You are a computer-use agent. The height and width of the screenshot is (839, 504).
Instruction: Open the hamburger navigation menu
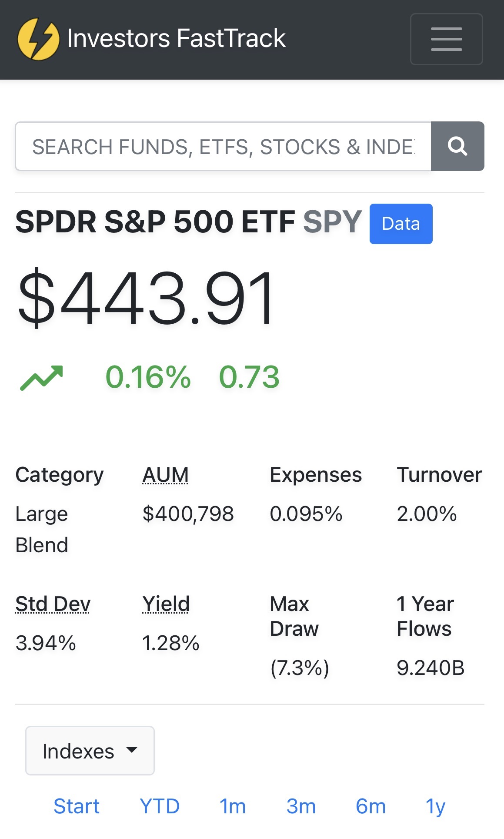click(x=446, y=39)
